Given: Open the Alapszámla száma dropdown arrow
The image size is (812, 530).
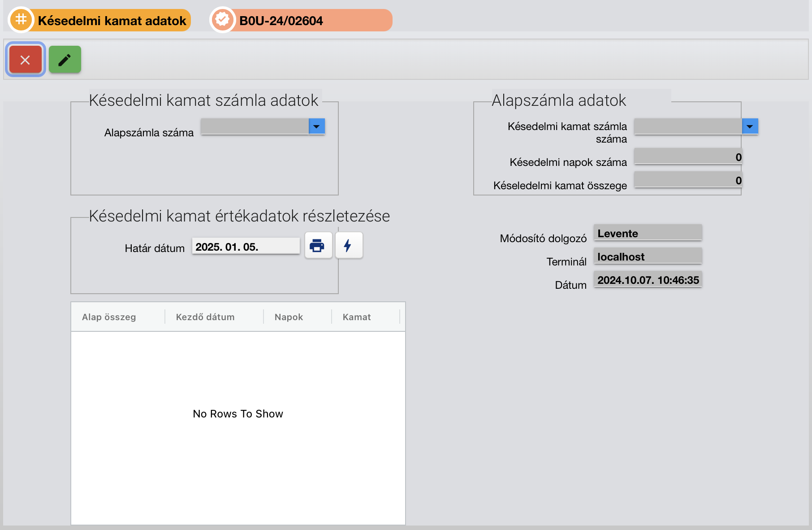Looking at the screenshot, I should pos(317,126).
